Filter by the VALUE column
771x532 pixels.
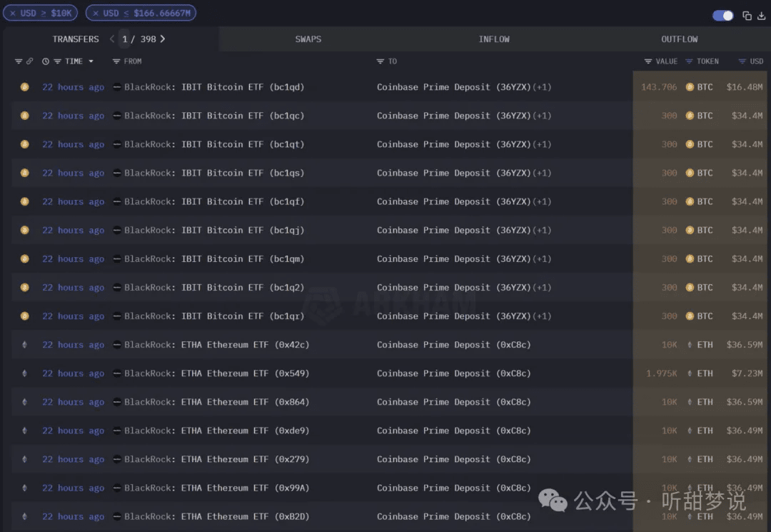[648, 61]
